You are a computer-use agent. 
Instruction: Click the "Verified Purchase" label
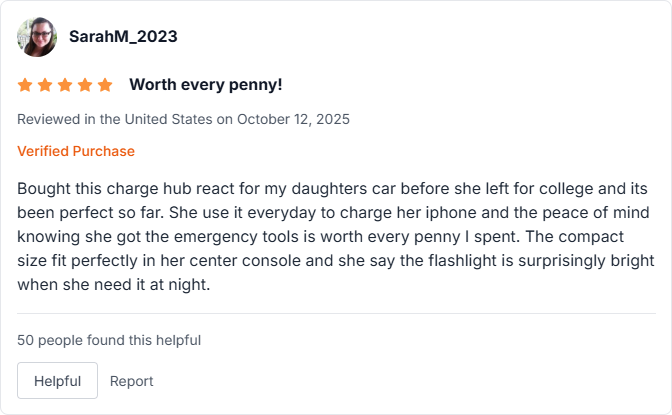[76, 151]
